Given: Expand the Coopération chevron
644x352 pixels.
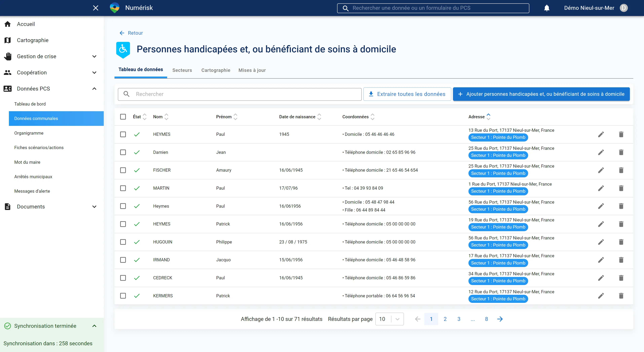Looking at the screenshot, I should 94,73.
